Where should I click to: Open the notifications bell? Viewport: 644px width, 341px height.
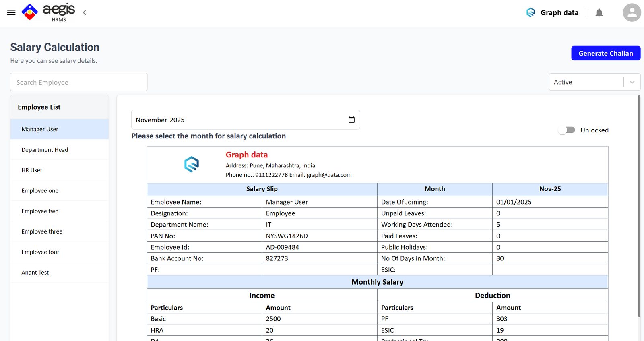pos(599,13)
